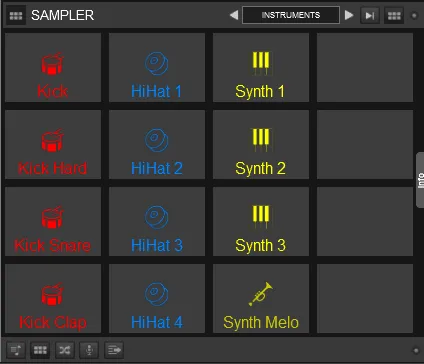Trigger the Kick Hard pad

pos(53,144)
